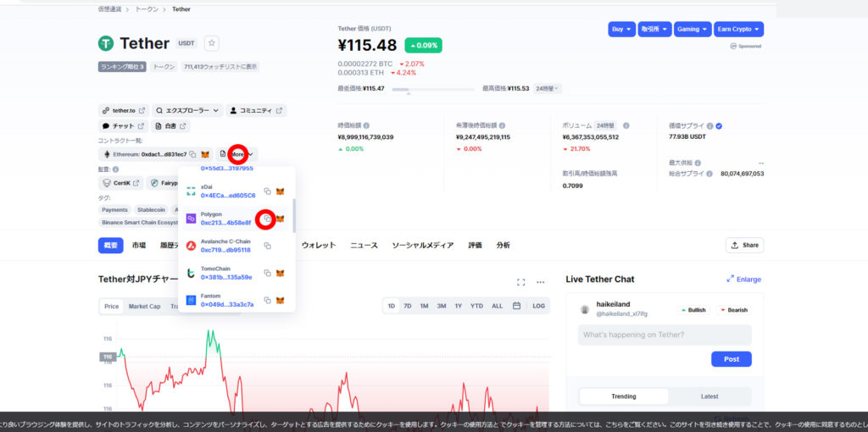Enlarge the Live Tether Chat

743,280
